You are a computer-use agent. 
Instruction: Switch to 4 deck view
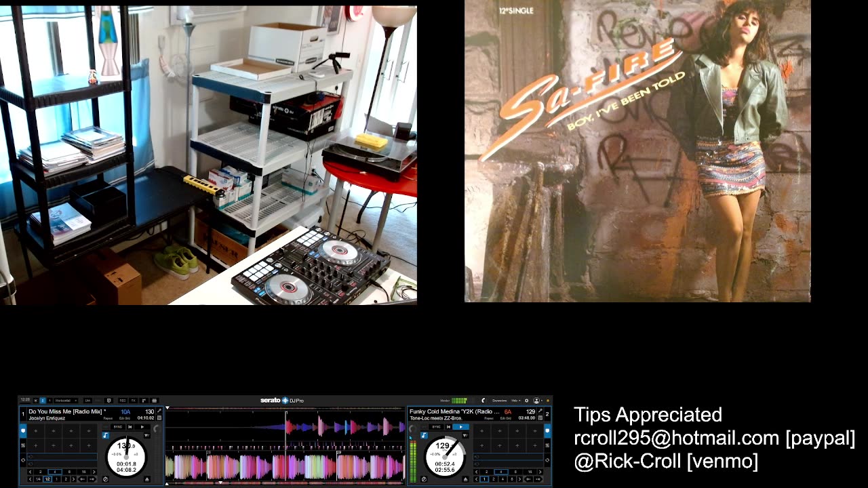(50, 401)
